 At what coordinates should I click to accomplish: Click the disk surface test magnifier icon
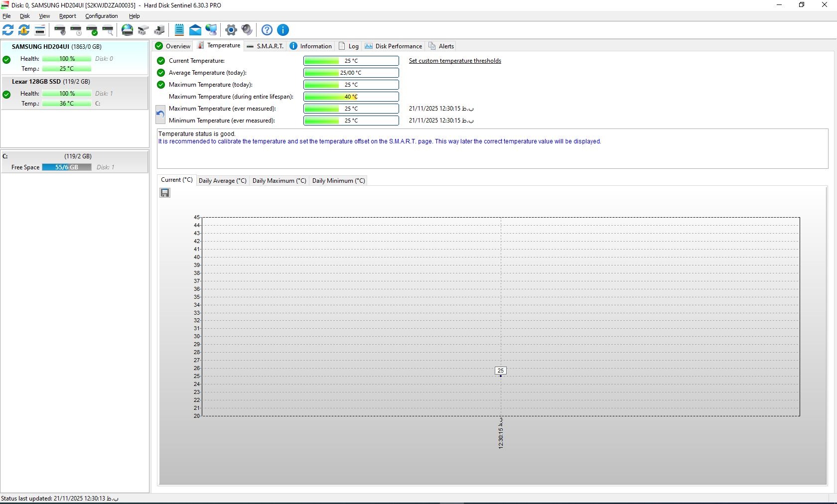[108, 30]
